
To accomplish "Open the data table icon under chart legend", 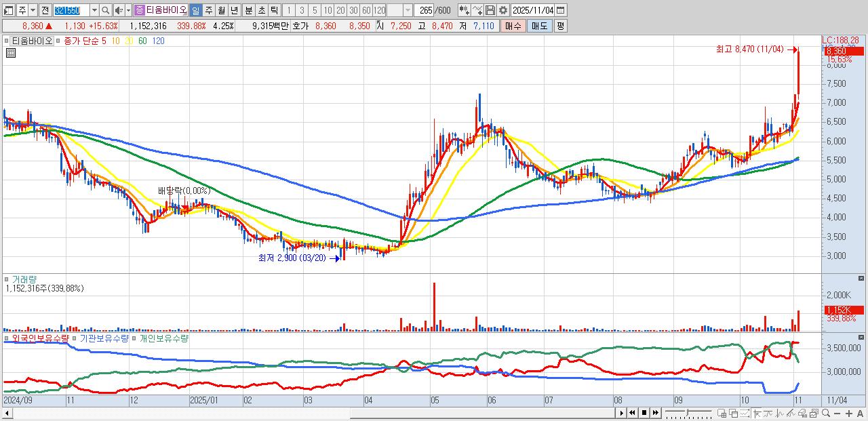I will [10, 53].
